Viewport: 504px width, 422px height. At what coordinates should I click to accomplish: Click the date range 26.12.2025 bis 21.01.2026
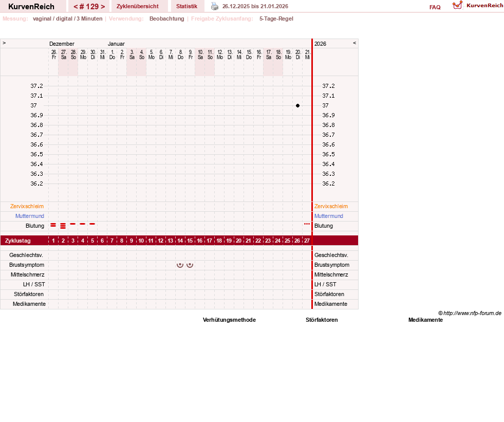(x=255, y=6)
